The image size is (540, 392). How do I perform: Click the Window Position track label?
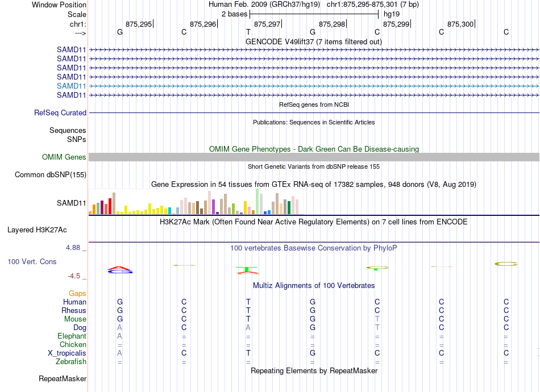coord(59,5)
